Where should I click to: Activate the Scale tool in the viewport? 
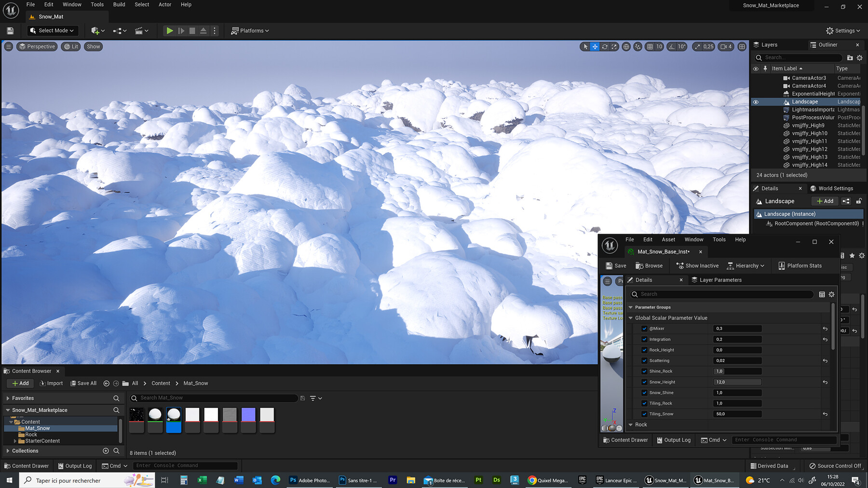click(614, 46)
